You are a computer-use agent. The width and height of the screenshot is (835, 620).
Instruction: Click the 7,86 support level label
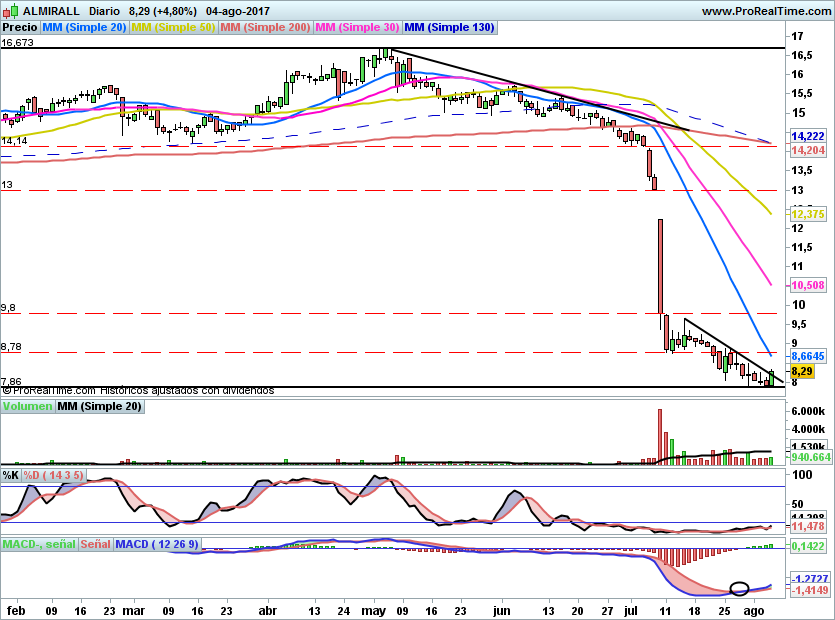(x=11, y=381)
